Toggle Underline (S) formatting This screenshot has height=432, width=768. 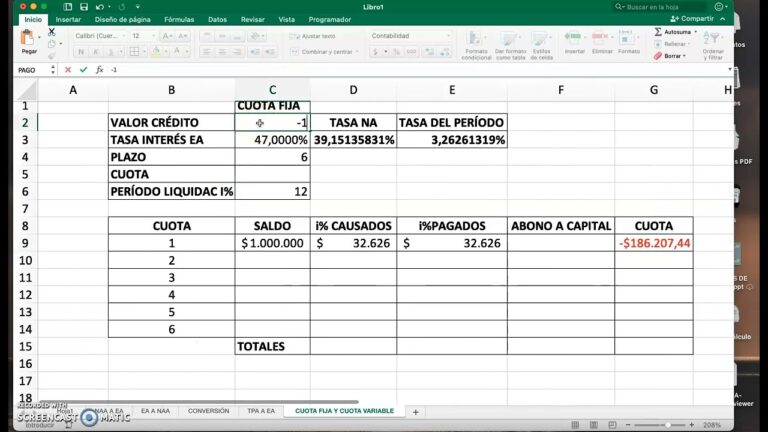tap(111, 51)
